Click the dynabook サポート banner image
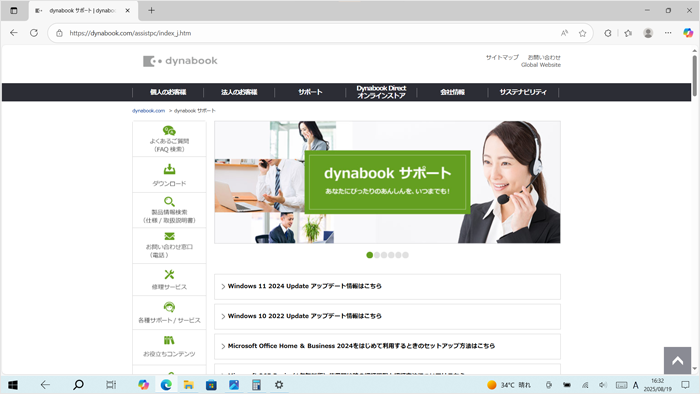This screenshot has height=394, width=700. (387, 182)
